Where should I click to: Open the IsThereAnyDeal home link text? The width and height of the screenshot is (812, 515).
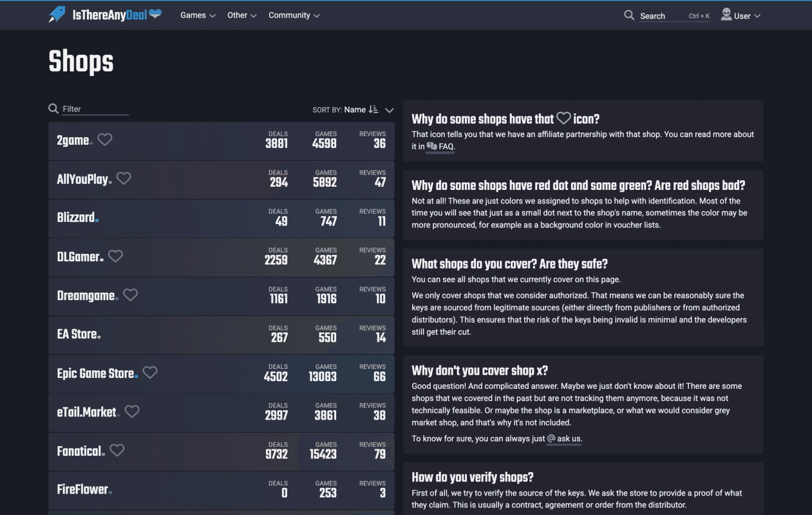(x=109, y=15)
